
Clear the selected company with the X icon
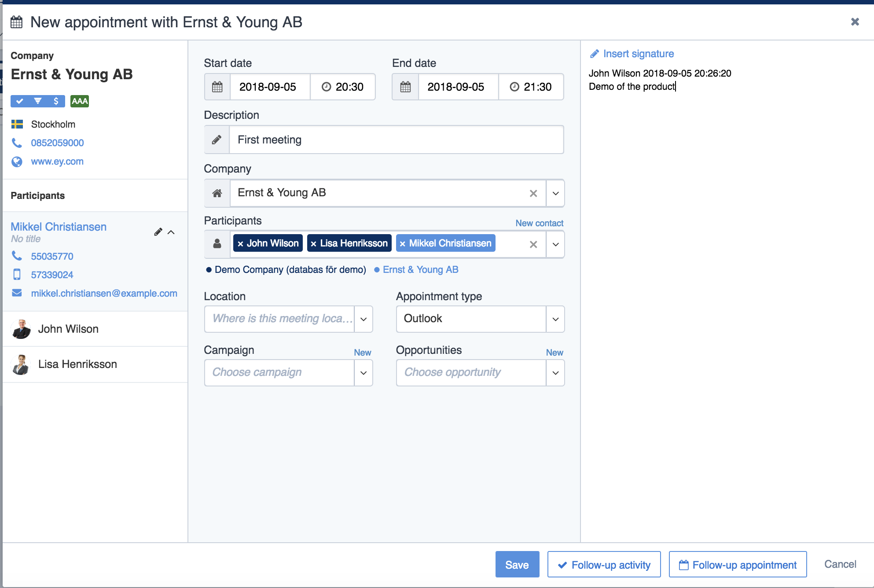533,193
